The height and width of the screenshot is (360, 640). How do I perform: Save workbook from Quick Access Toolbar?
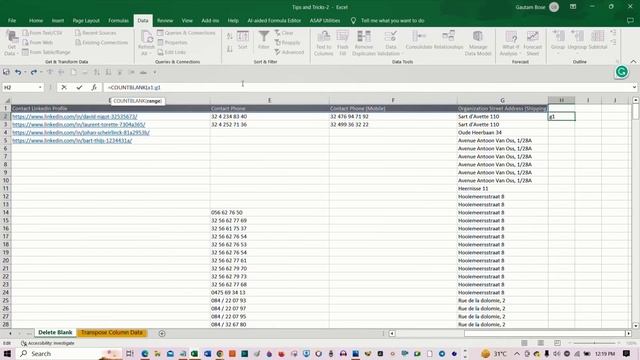pos(6,72)
